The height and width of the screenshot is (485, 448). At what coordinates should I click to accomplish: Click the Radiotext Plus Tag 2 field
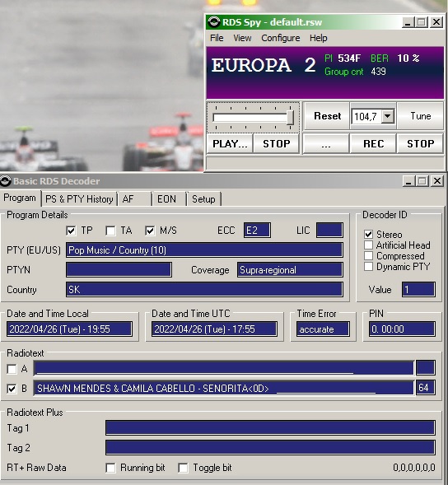coord(270,448)
